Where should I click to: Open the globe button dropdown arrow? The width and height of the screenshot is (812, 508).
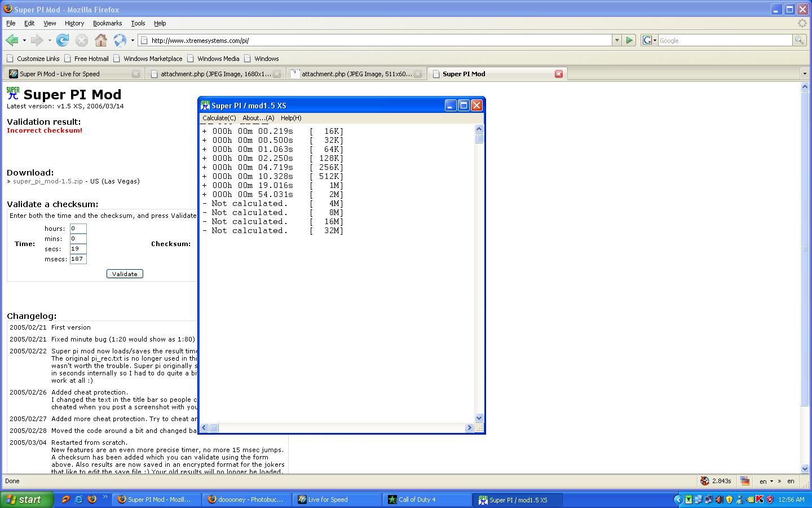(133, 41)
